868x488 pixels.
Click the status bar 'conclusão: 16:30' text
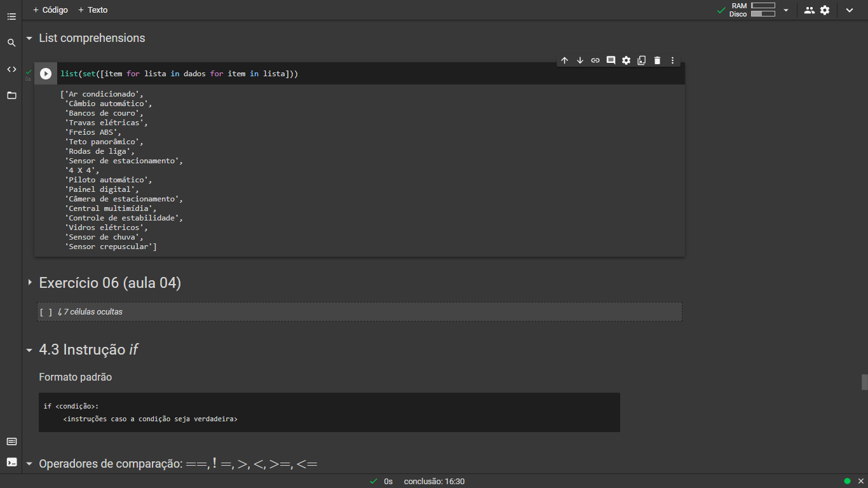pyautogui.click(x=434, y=482)
